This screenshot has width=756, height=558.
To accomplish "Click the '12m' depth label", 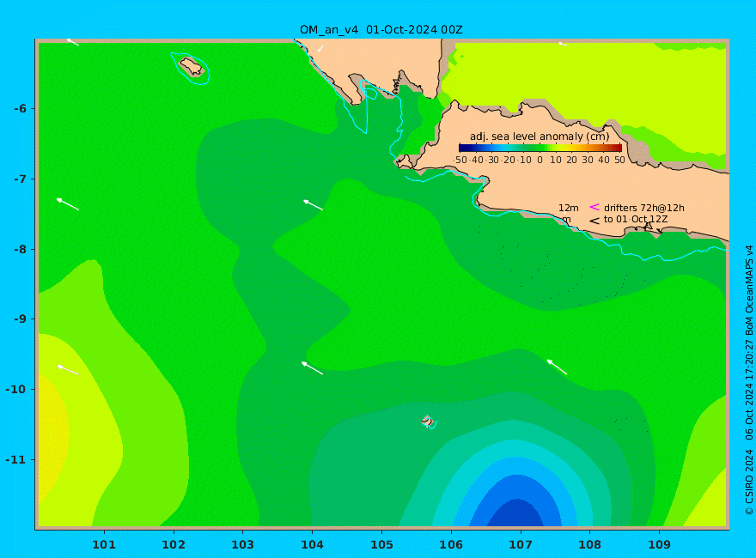I will tap(569, 208).
